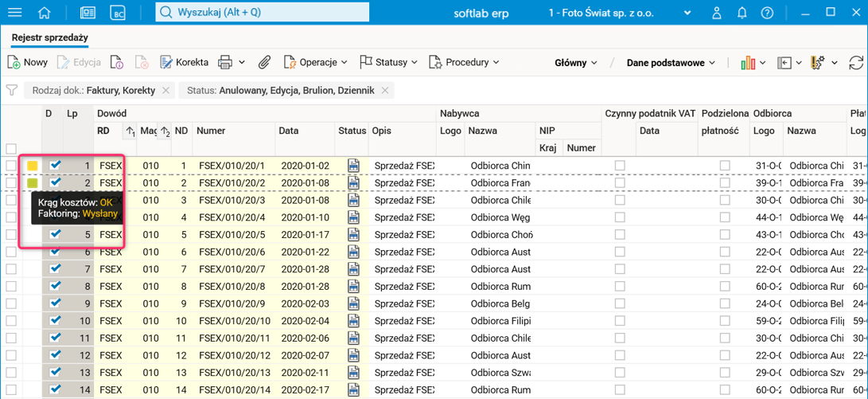Tick the selection checkbox for row 1
Viewport: 868px width, 399px height.
[10, 165]
